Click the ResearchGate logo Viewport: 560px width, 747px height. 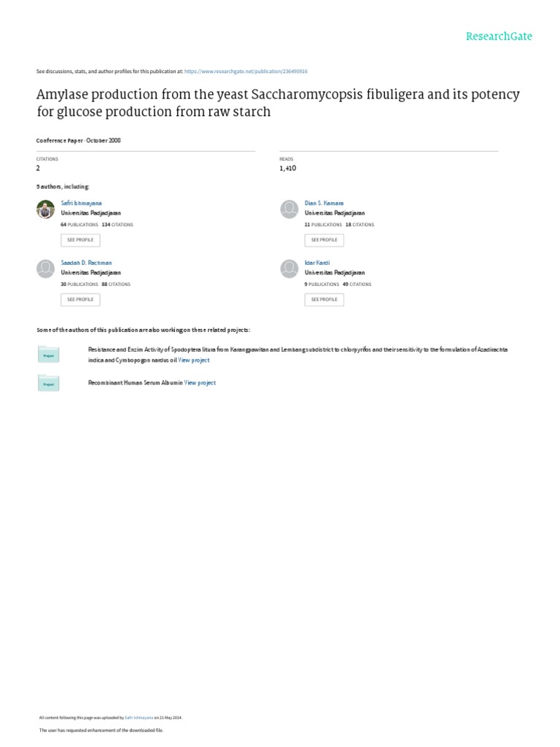(499, 36)
